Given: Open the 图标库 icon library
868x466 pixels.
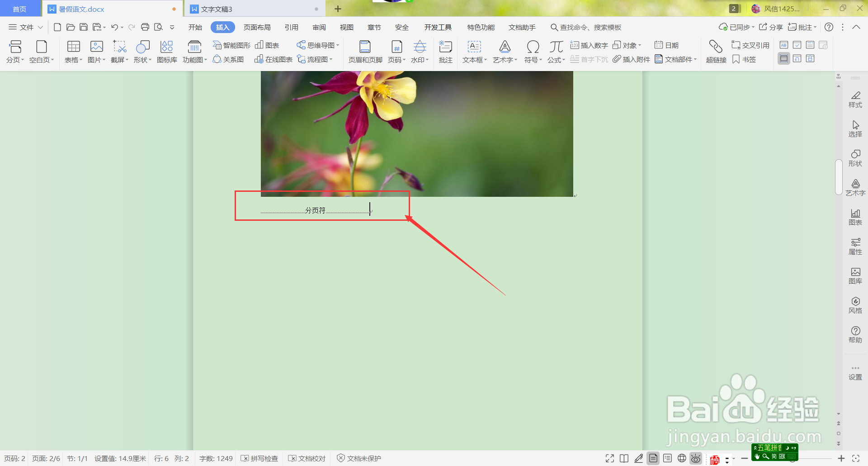Looking at the screenshot, I should 167,52.
